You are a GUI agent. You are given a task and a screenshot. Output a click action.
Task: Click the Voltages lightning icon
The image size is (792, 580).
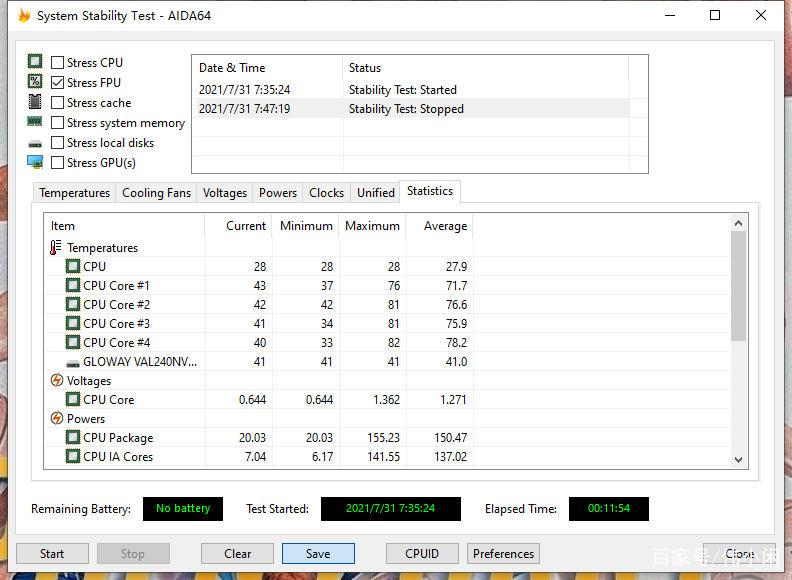[x=56, y=380]
